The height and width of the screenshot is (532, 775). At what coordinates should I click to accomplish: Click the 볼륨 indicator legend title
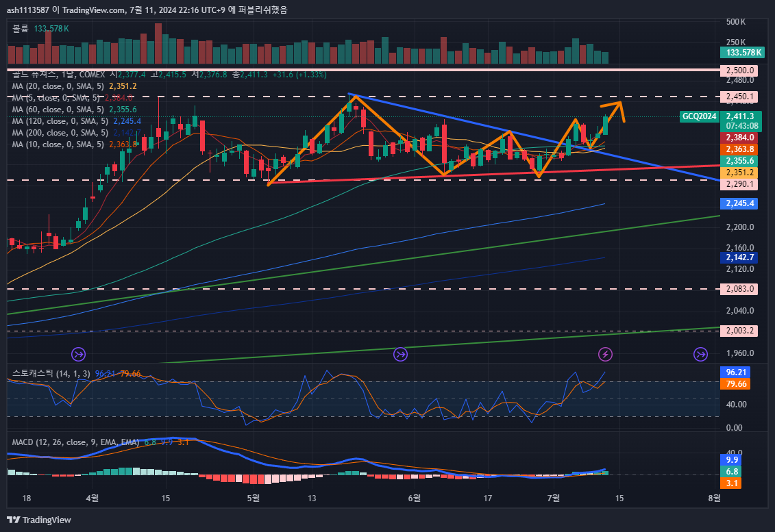pos(21,28)
